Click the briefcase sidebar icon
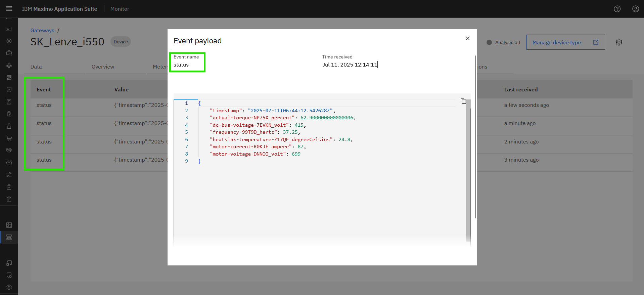This screenshot has width=644, height=295. point(9,53)
